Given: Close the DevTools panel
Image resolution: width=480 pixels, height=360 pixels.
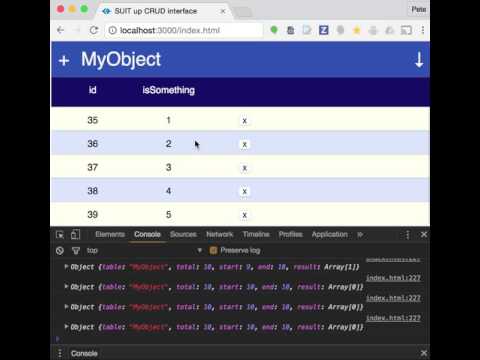Looking at the screenshot, I should [x=424, y=235].
